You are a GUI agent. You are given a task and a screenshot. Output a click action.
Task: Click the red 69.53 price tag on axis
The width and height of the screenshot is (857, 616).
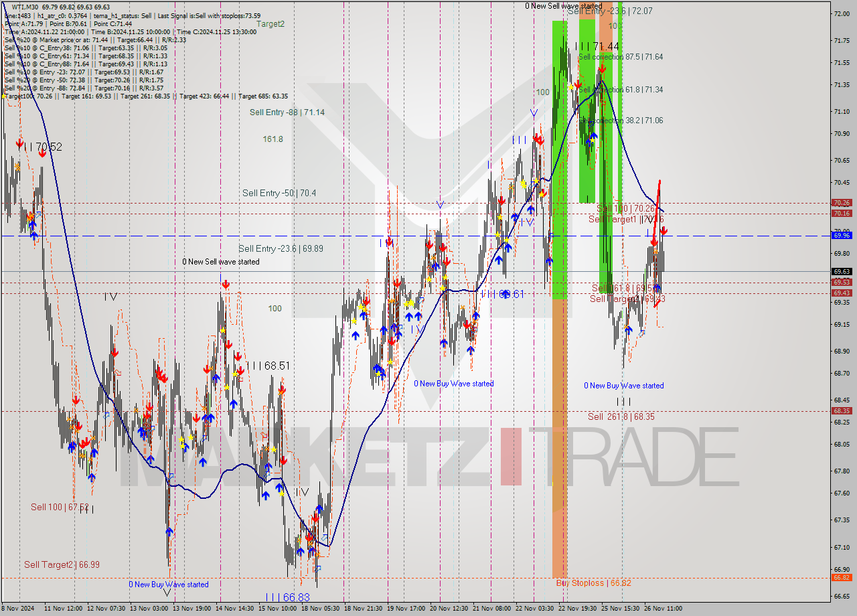pyautogui.click(x=842, y=282)
